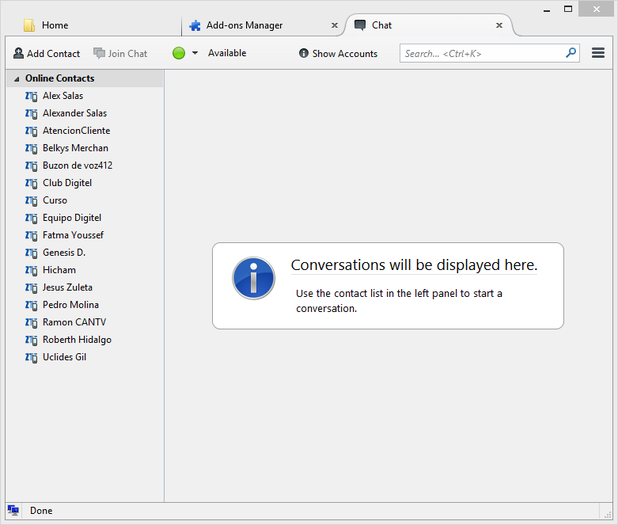Click the protocol icon beside Genesis D.
The height and width of the screenshot is (525, 618).
point(31,253)
